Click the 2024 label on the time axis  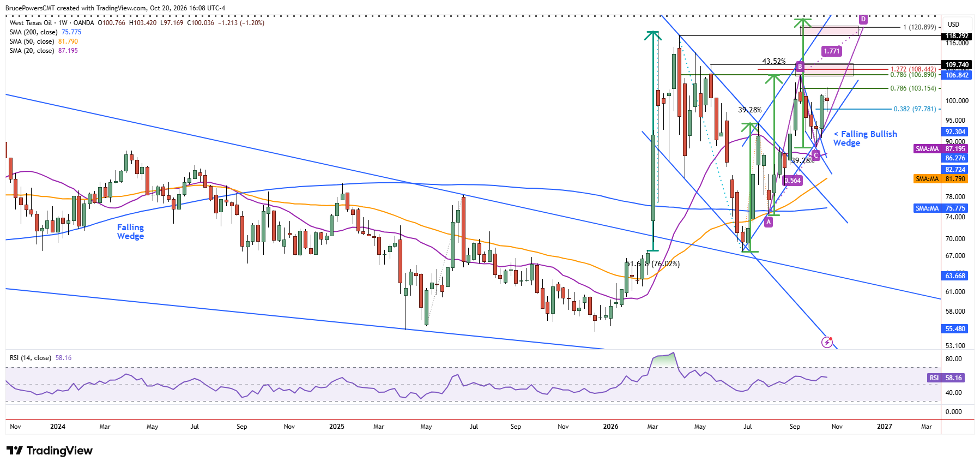tap(58, 427)
